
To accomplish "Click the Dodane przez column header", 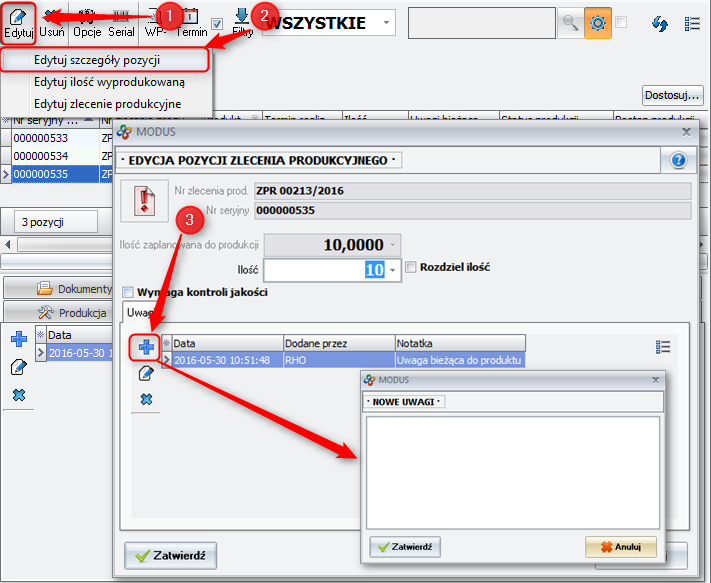I will coord(339,343).
